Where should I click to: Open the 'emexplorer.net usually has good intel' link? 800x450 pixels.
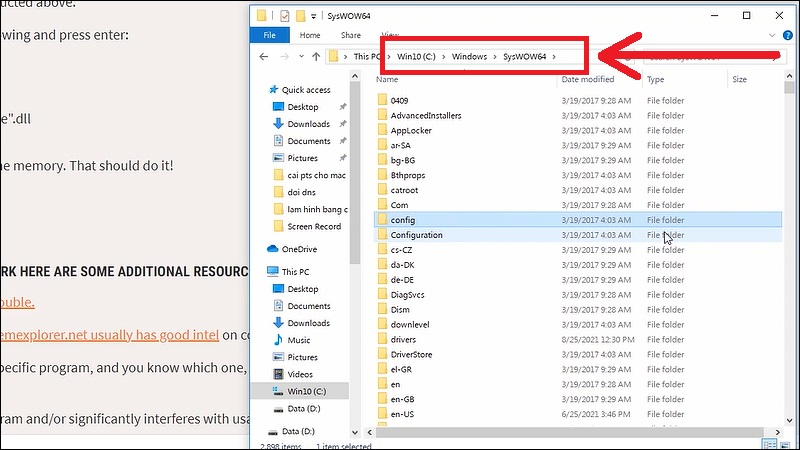tap(109, 335)
